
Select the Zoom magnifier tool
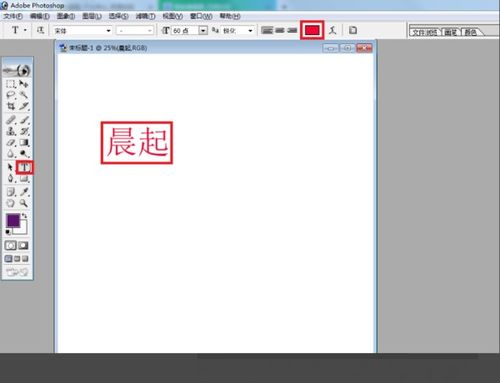(x=24, y=203)
